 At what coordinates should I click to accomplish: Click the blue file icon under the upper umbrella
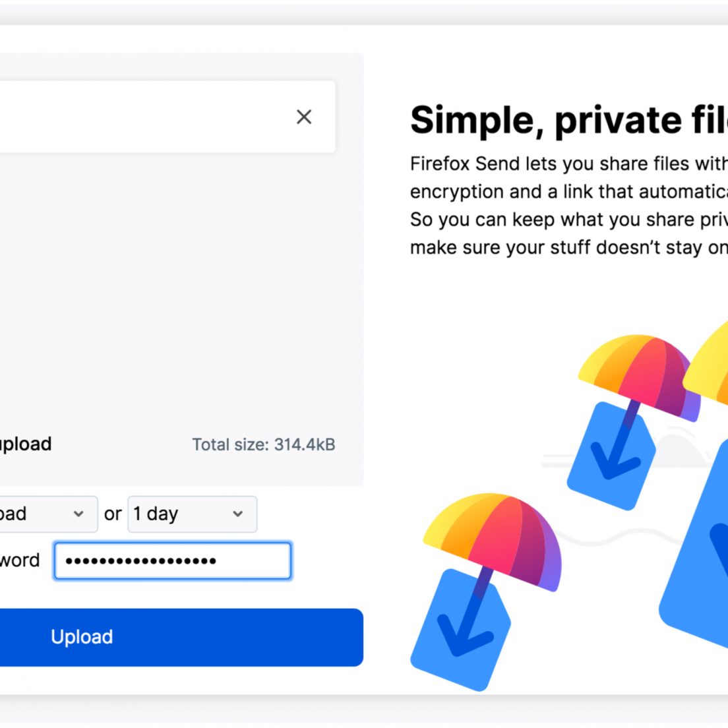point(611,456)
